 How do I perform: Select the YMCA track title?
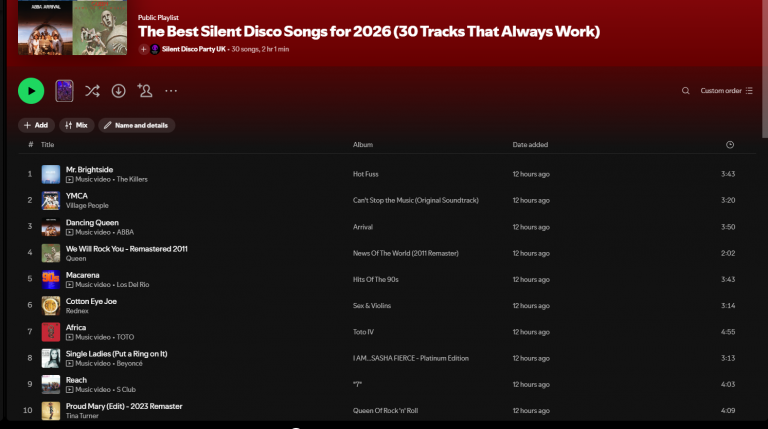point(77,196)
